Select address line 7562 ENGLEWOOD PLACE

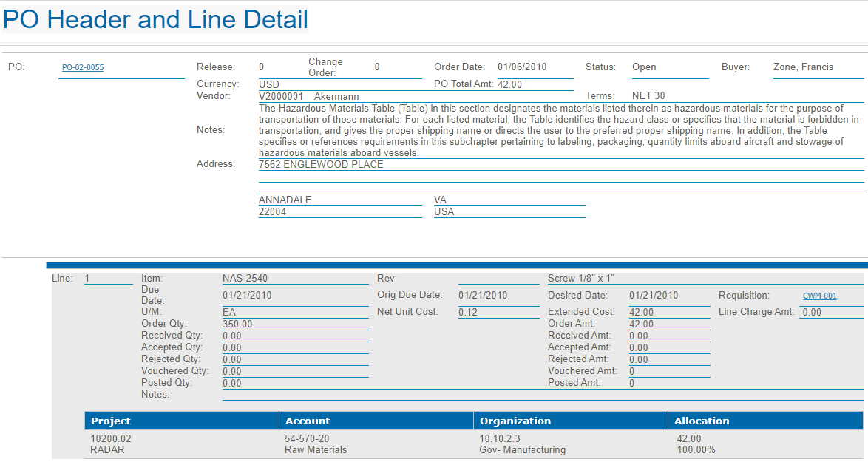point(321,165)
